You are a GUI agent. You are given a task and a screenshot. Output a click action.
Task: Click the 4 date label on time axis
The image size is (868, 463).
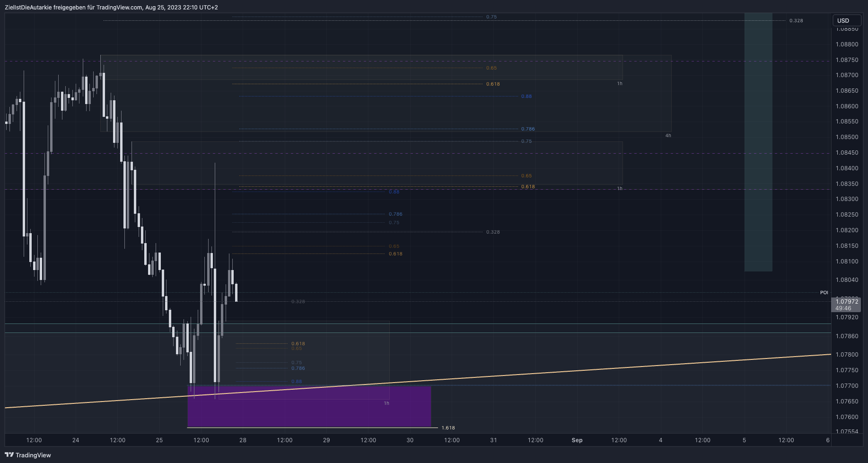pos(661,440)
